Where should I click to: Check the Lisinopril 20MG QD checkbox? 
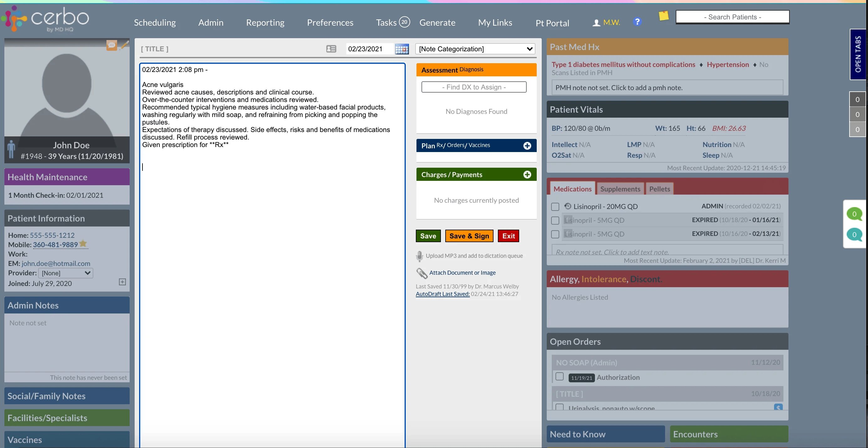pos(555,207)
